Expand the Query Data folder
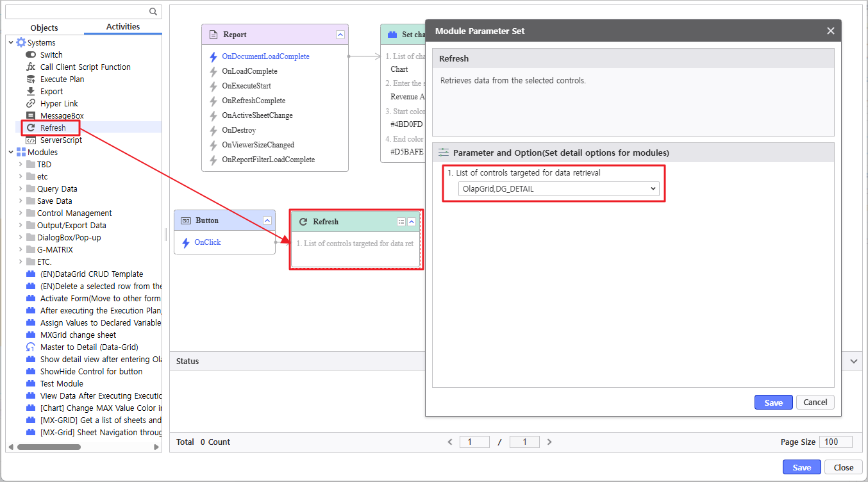The width and height of the screenshot is (868, 482). pyautogui.click(x=21, y=189)
